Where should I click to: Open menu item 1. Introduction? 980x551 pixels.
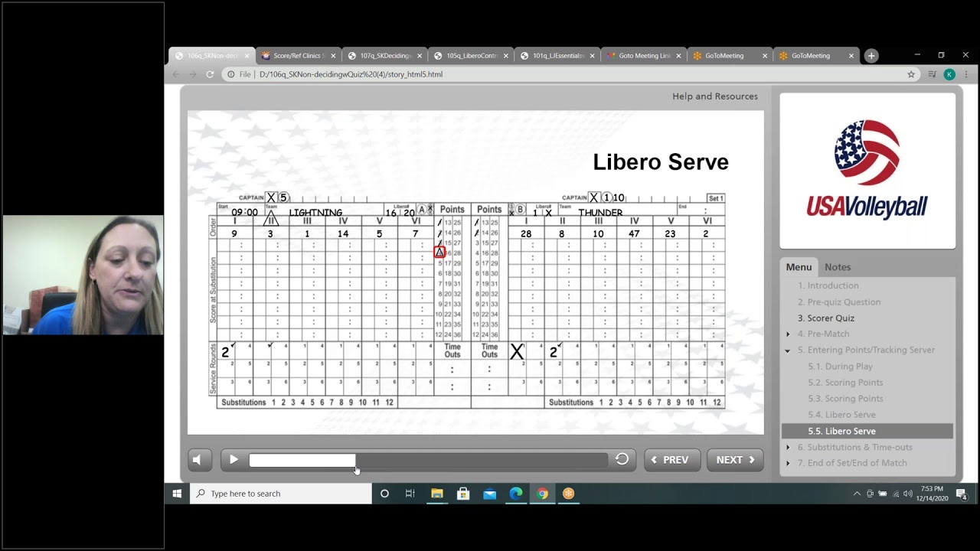[828, 285]
